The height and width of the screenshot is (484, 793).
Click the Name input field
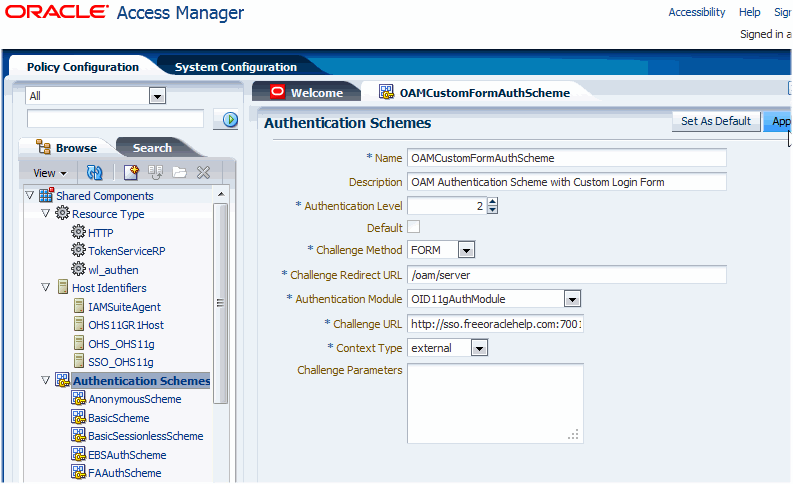pos(566,158)
